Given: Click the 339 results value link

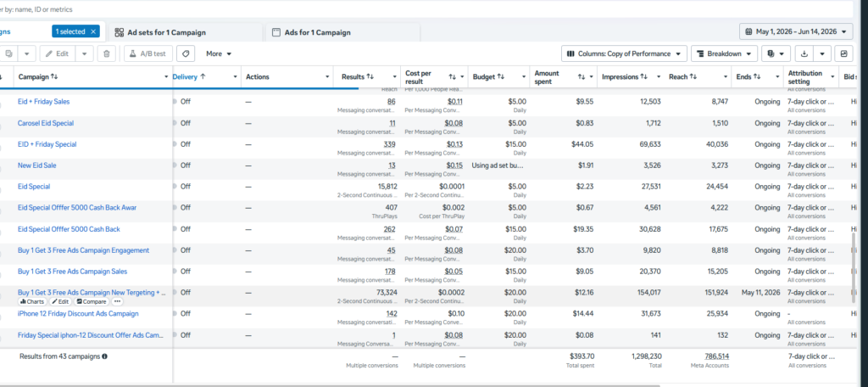Looking at the screenshot, I should [390, 144].
